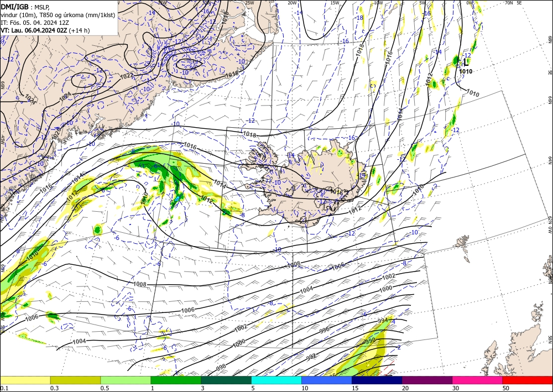The width and height of the screenshot is (553, 392).
Task: Click the dark green 3 mm legend swatch
Action: (x=226, y=380)
